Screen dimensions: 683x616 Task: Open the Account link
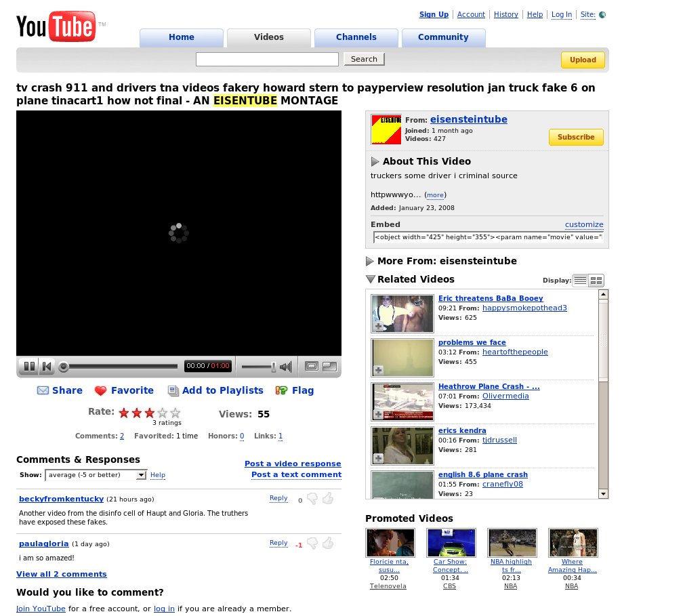click(471, 14)
